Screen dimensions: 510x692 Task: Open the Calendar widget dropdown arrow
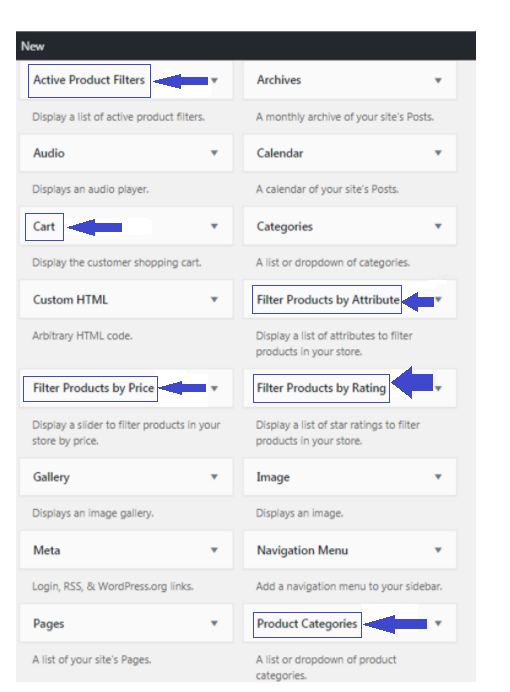click(438, 153)
